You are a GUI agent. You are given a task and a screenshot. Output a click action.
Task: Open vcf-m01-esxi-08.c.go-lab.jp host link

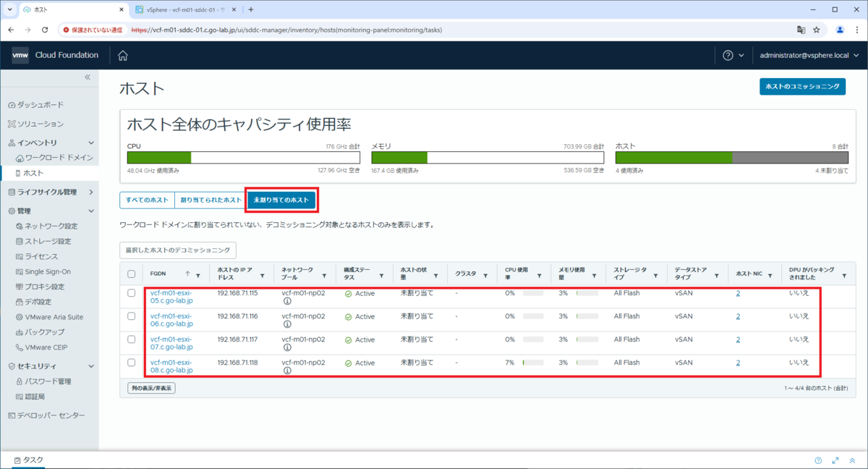coord(171,366)
